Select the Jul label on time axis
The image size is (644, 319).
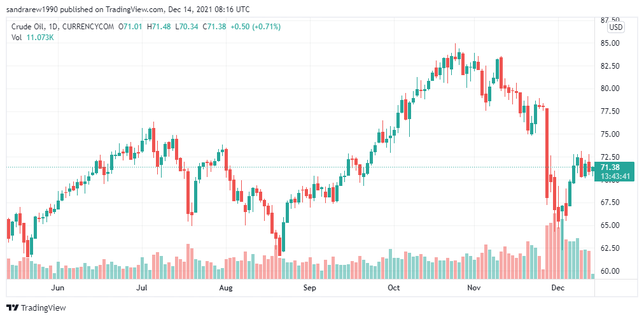coord(142,287)
